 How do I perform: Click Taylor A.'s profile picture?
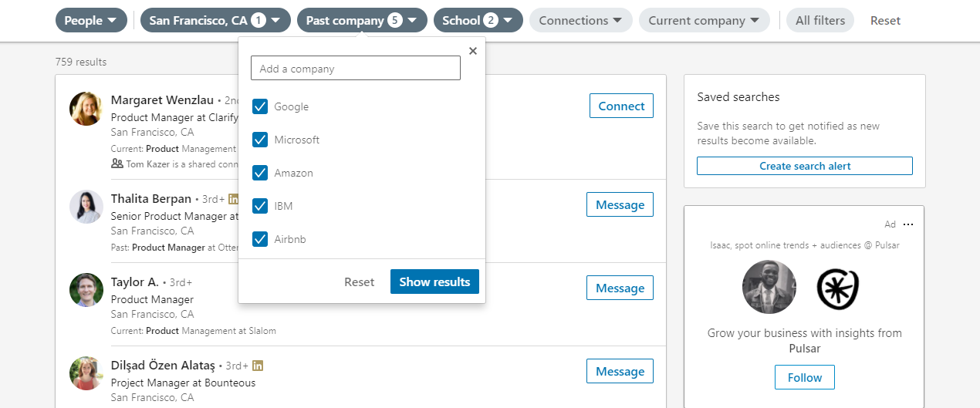(x=86, y=290)
